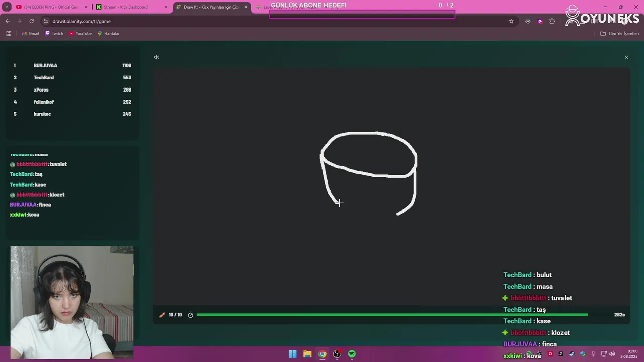Screen dimensions: 644x362
Task: Click the BURJUVAA:finca guess in left chat
Action: click(30, 205)
